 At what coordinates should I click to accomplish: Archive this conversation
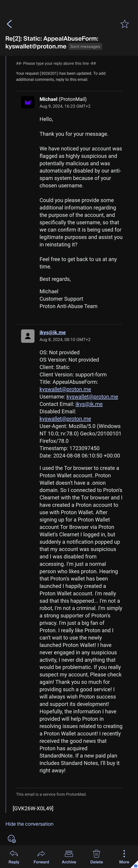click(69, 853)
